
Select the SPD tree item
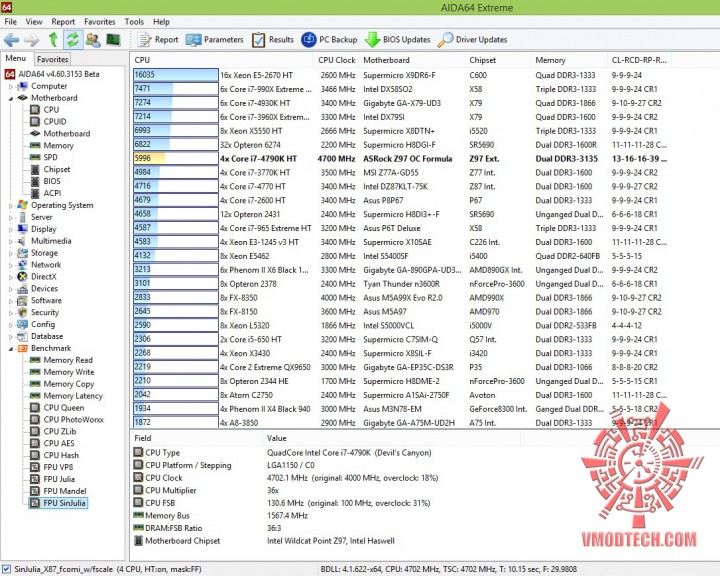[x=50, y=158]
